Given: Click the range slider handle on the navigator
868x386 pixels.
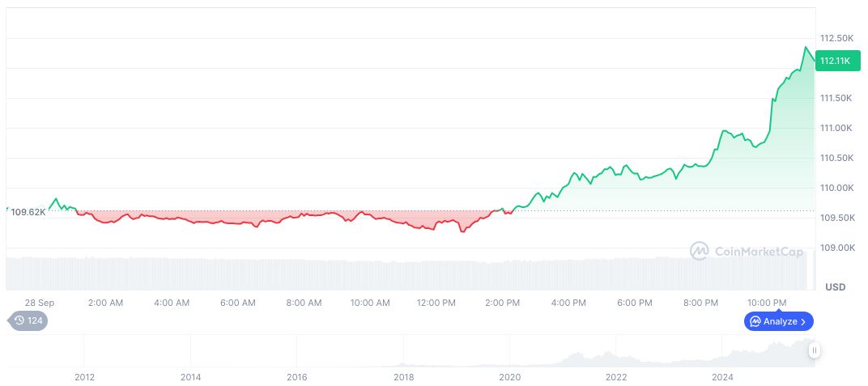Looking at the screenshot, I should pos(814,350).
